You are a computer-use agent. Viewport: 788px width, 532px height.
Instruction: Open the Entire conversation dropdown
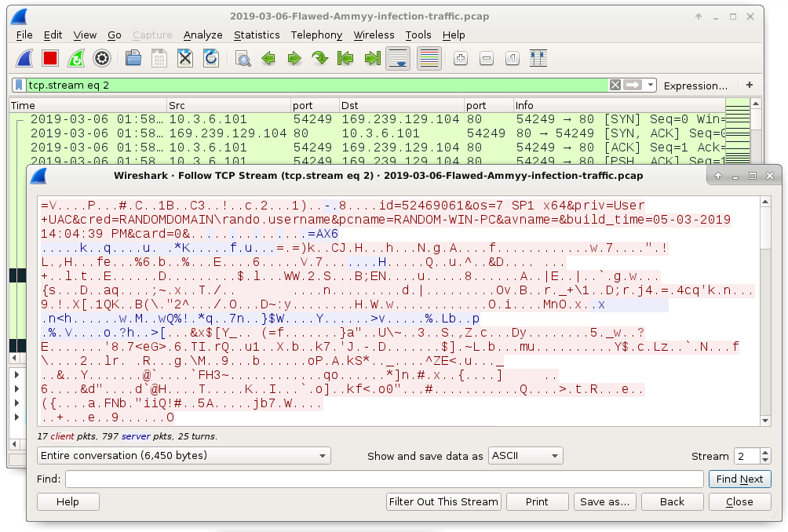point(184,456)
